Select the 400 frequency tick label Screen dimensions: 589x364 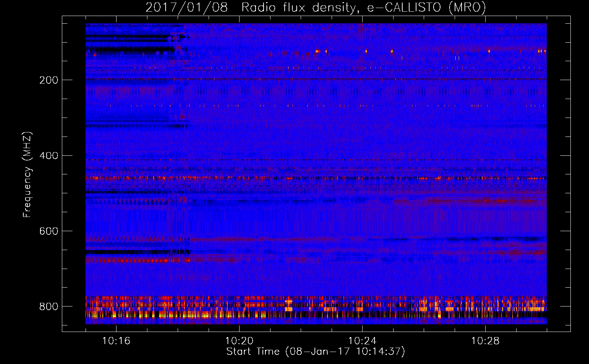tap(49, 156)
